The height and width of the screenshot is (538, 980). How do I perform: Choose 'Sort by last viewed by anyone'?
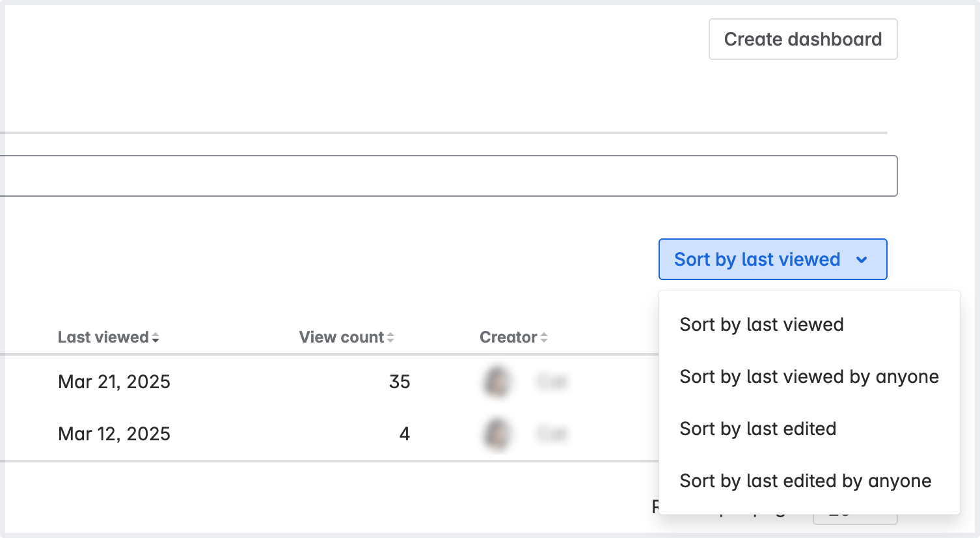[x=809, y=376]
